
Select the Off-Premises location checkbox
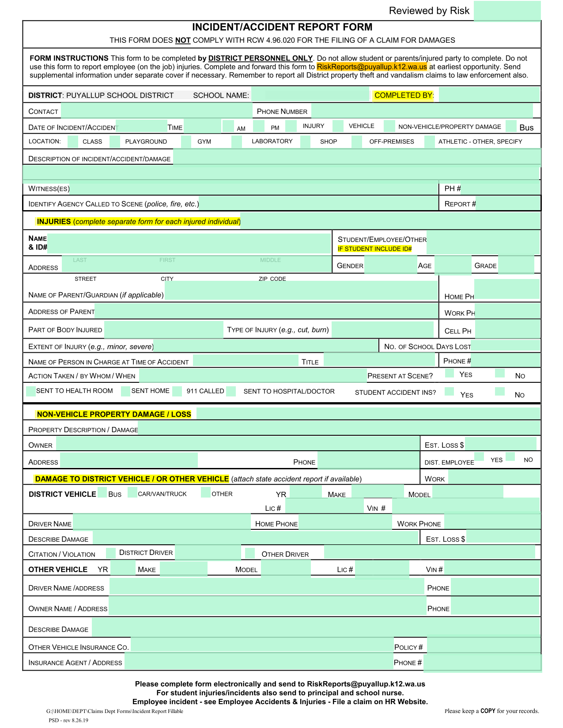pyautogui.click(x=357, y=141)
